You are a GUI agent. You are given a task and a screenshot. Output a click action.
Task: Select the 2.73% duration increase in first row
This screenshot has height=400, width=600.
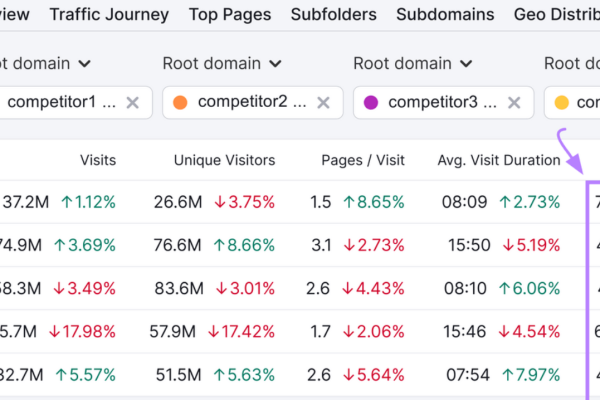coord(530,202)
